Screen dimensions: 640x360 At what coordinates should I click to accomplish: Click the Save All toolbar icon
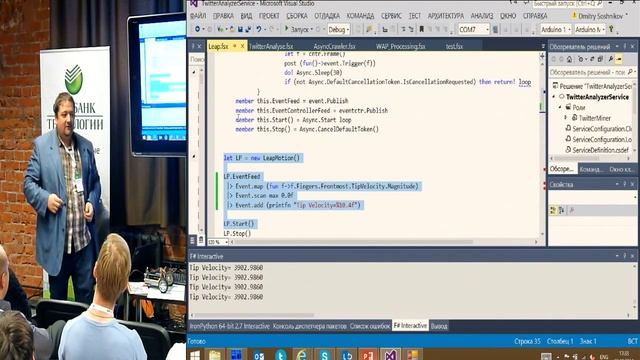pos(248,29)
